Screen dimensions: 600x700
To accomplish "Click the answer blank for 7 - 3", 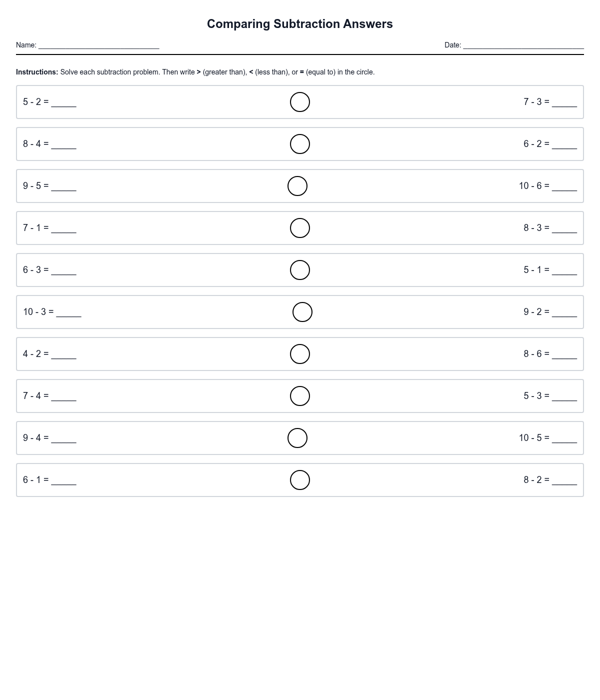I will tap(564, 103).
